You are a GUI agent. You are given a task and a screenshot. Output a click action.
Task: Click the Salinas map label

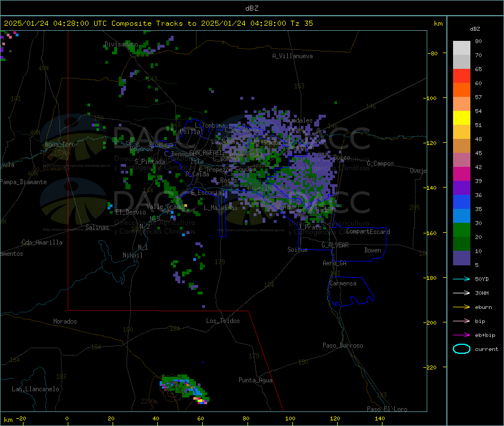pos(97,227)
